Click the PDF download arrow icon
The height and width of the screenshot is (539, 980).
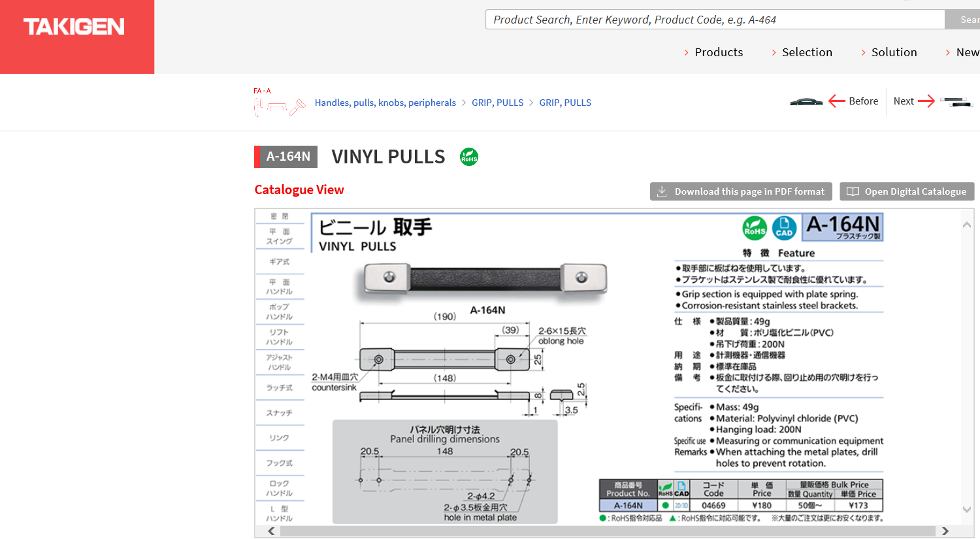[662, 191]
